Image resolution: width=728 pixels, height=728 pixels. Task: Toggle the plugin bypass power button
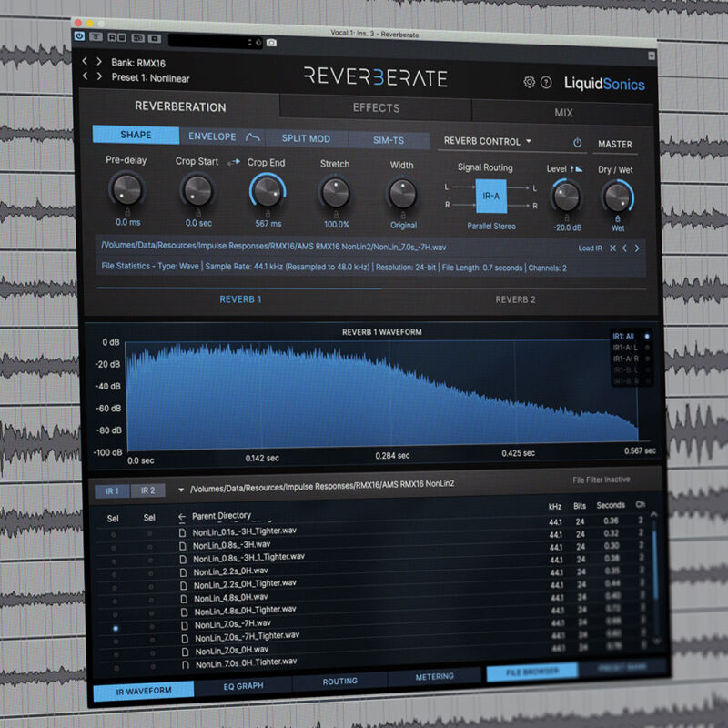(x=79, y=35)
